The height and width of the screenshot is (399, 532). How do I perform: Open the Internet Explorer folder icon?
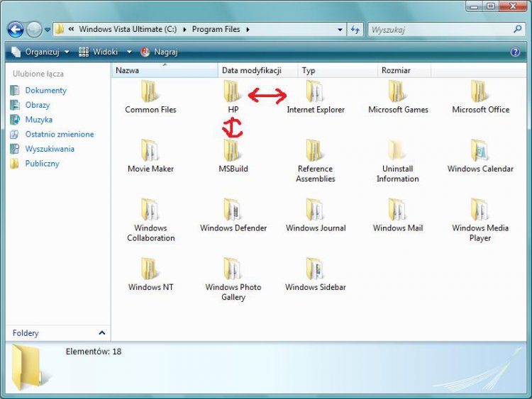pyautogui.click(x=314, y=91)
